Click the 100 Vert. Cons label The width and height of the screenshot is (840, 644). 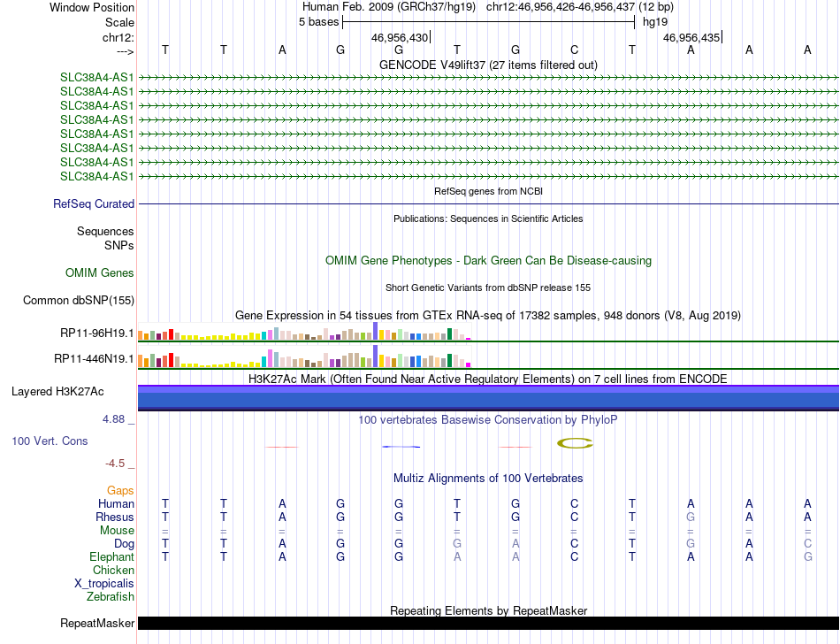tap(50, 441)
